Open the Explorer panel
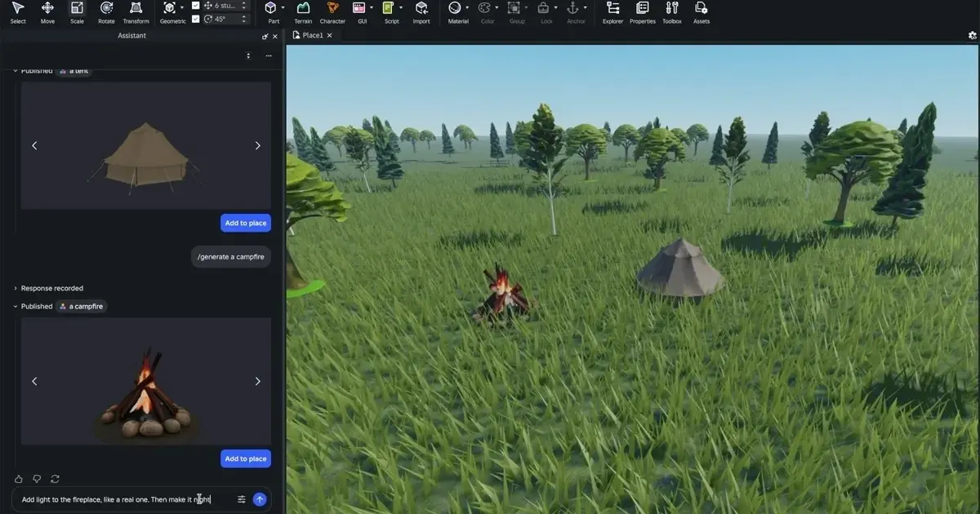 612,12
